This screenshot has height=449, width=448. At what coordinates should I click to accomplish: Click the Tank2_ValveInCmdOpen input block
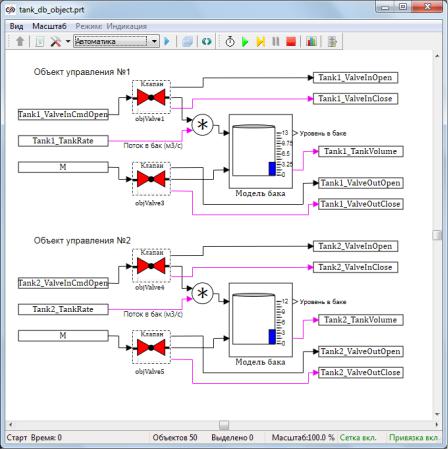63,283
